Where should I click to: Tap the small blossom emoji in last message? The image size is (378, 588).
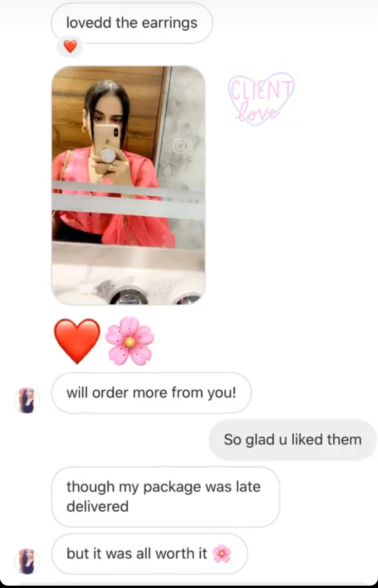[x=222, y=553]
